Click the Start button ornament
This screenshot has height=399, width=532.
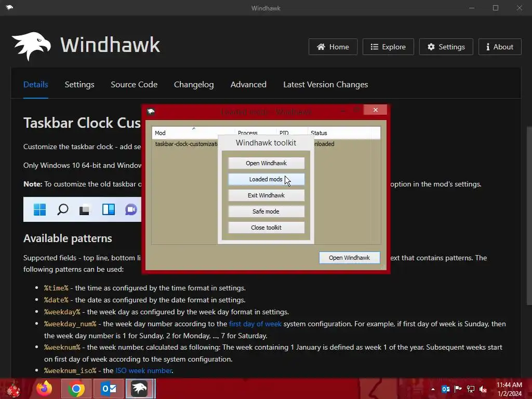(14, 389)
